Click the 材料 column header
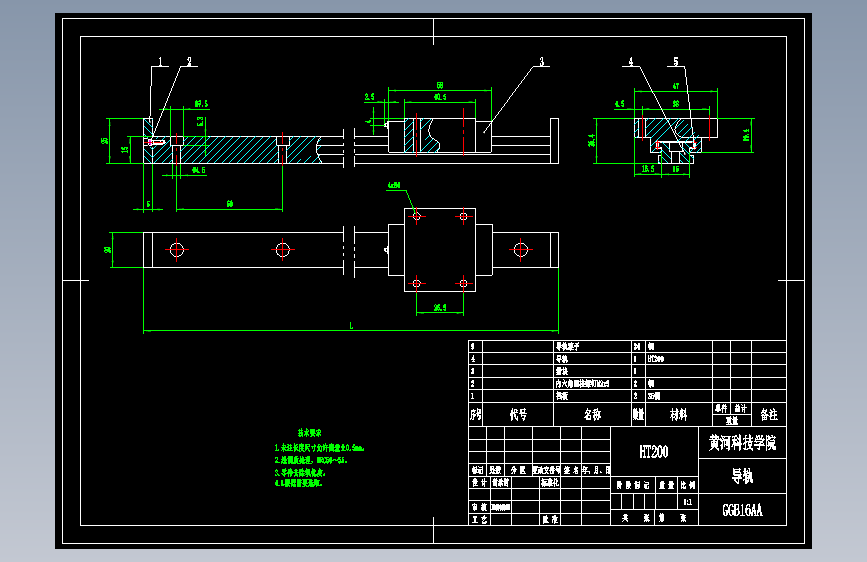The height and width of the screenshot is (562, 867). [x=678, y=414]
